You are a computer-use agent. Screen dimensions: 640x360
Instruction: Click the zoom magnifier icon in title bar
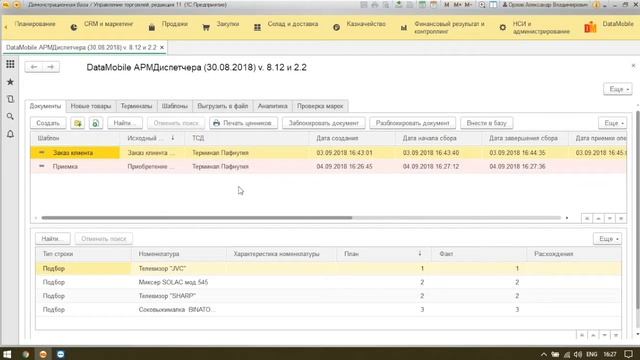pyautogui.click(x=482, y=5)
